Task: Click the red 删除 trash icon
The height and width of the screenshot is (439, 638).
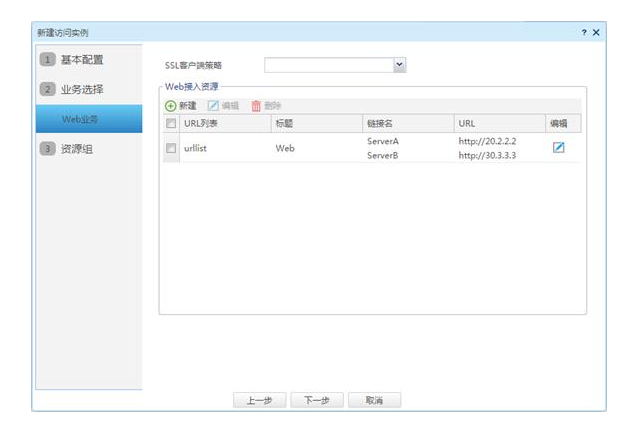Action: tap(256, 106)
